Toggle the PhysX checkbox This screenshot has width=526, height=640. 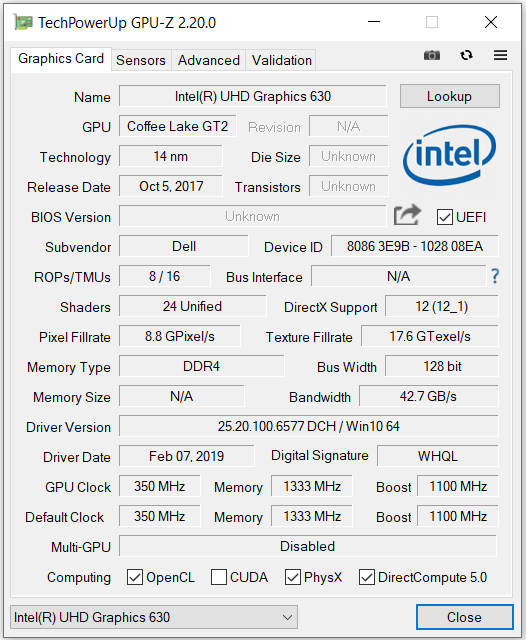(x=293, y=577)
